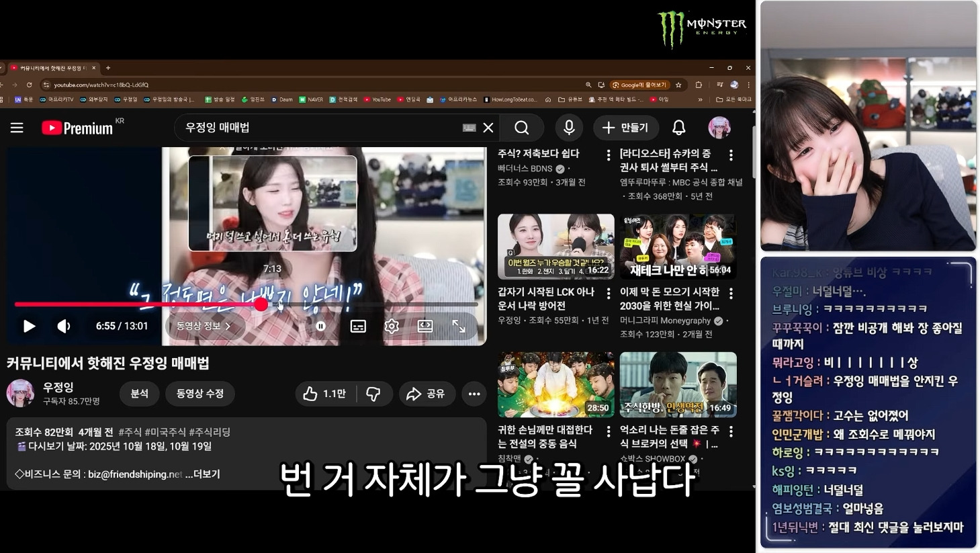Dislike the video with thumbs down
The image size is (980, 553).
(x=373, y=394)
